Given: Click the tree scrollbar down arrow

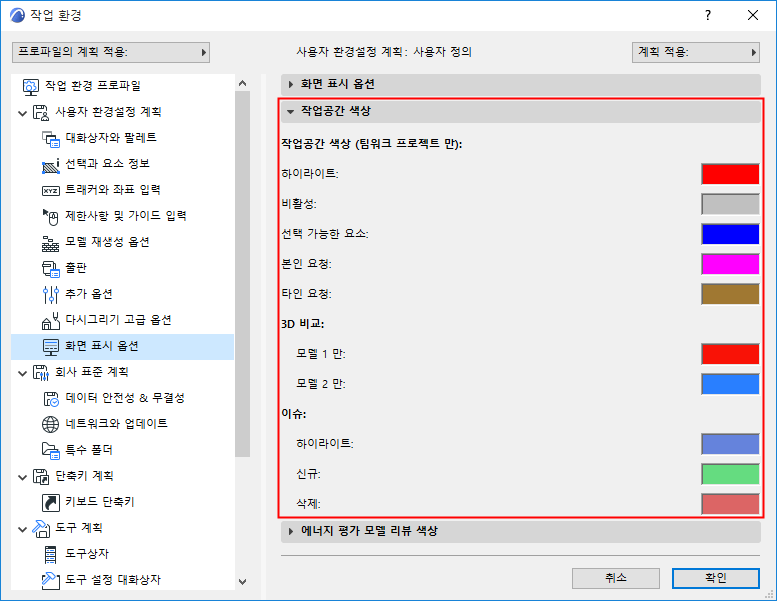Looking at the screenshot, I should pyautogui.click(x=242, y=582).
